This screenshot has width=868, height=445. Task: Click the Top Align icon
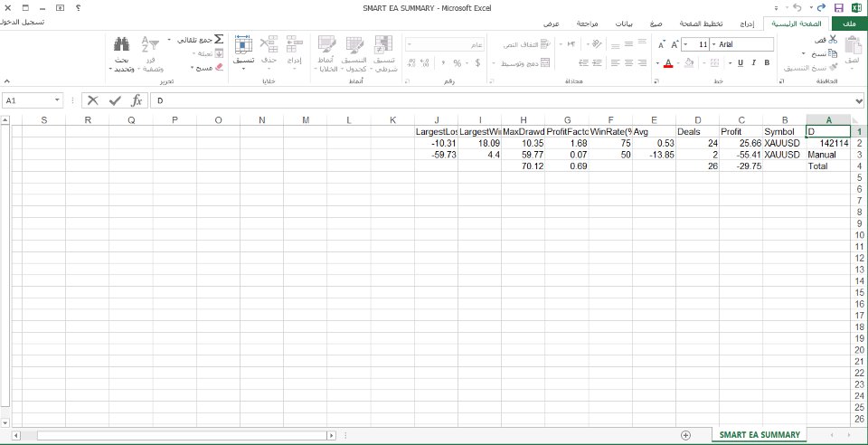(x=642, y=43)
